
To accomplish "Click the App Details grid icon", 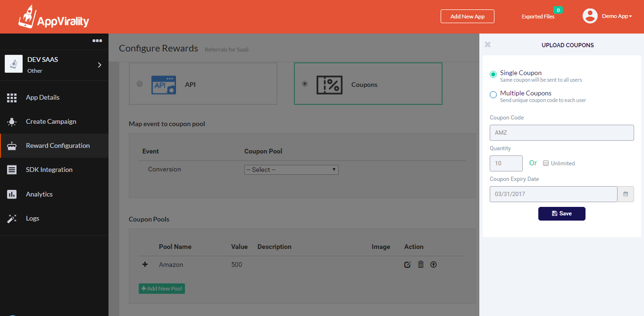I will [x=12, y=98].
